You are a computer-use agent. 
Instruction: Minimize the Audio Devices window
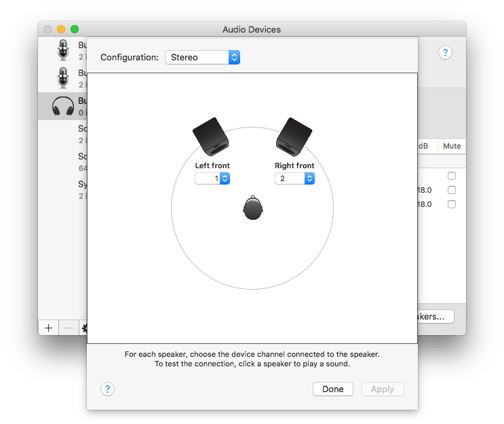61,29
